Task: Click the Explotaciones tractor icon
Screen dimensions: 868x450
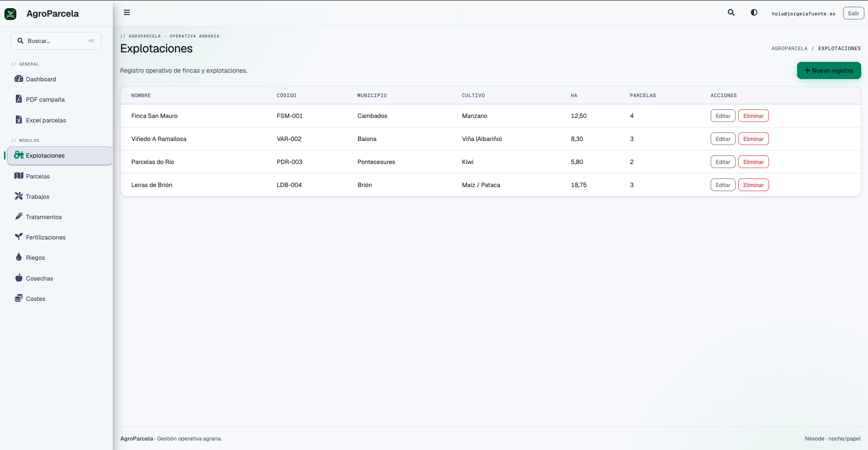Action: 19,155
